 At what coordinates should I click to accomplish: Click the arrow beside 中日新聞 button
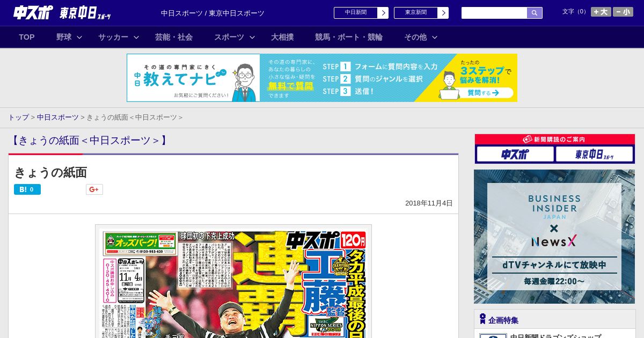pyautogui.click(x=383, y=13)
